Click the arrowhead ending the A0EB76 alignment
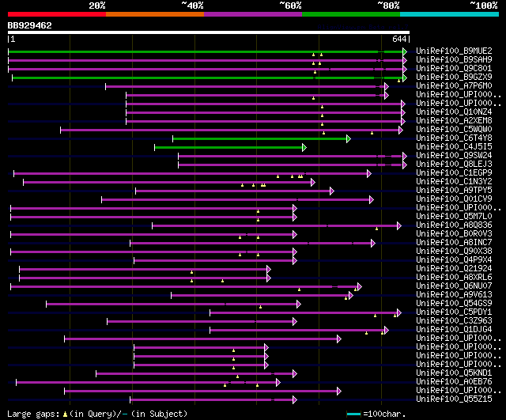 click(278, 383)
